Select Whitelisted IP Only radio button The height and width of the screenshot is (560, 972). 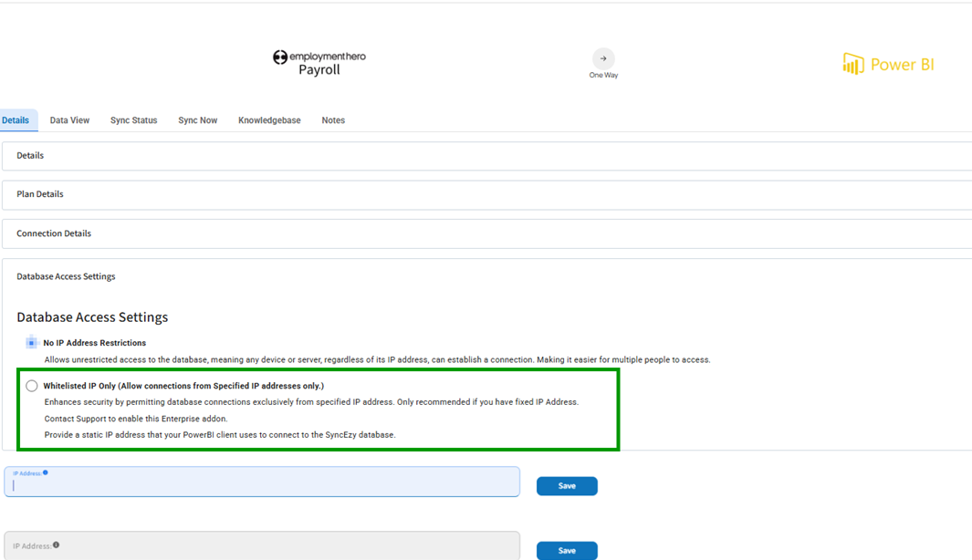(x=32, y=386)
